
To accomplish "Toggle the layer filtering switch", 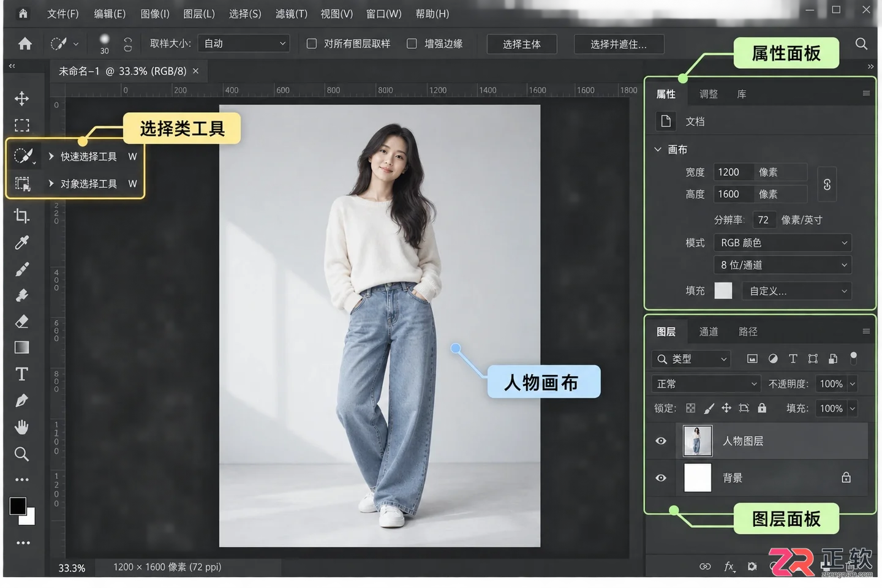I will [x=853, y=358].
